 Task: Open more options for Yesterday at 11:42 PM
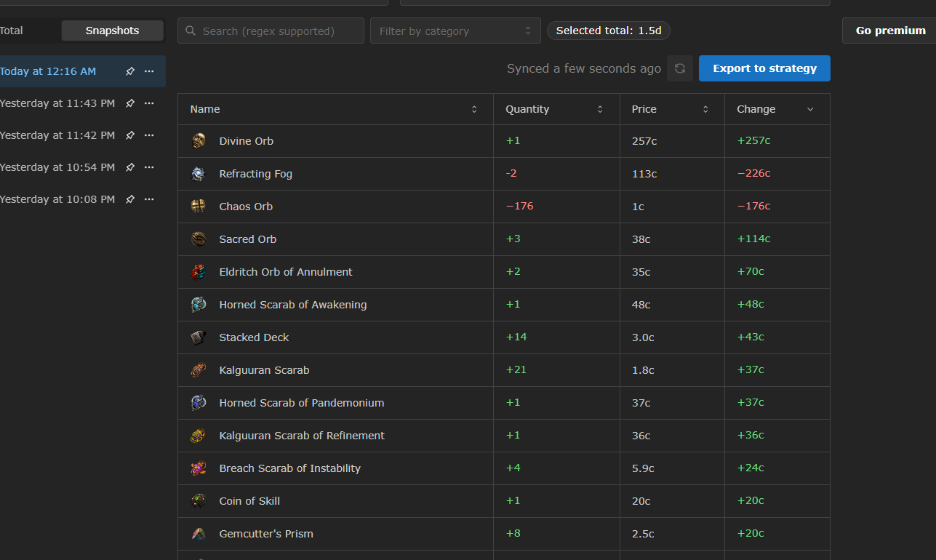pyautogui.click(x=149, y=135)
